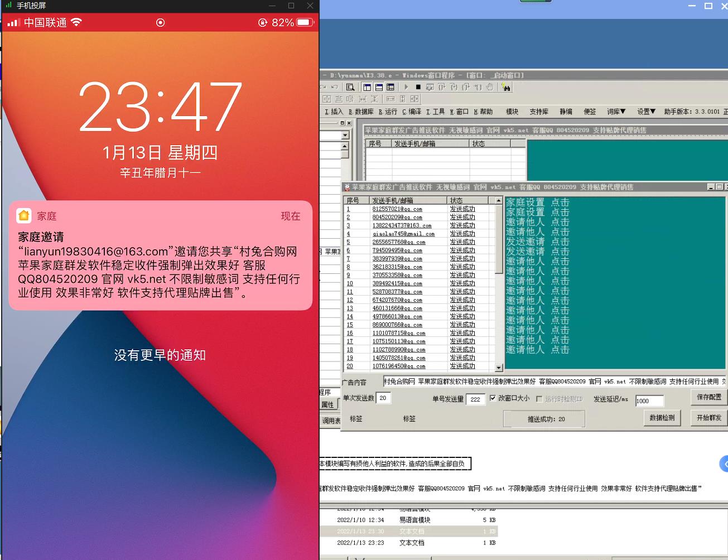Stop execution using the black square icon
Viewport: 728px width, 560px height.
tap(418, 87)
